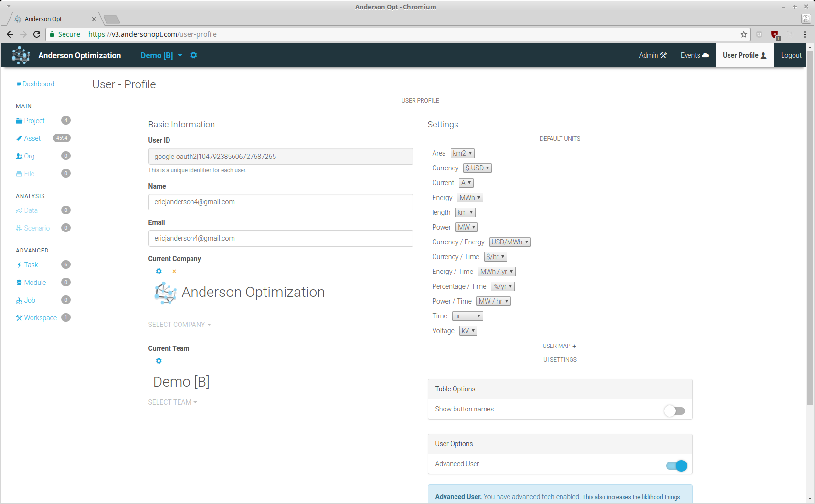The image size is (815, 504).
Task: Open the Voltage kV unit dropdown
Action: point(468,331)
